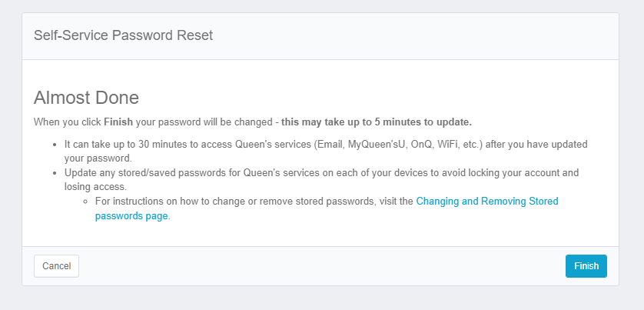Viewport: 644px width, 310px height.
Task: Click the solid bullet marker of the first item
Action: [55, 144]
